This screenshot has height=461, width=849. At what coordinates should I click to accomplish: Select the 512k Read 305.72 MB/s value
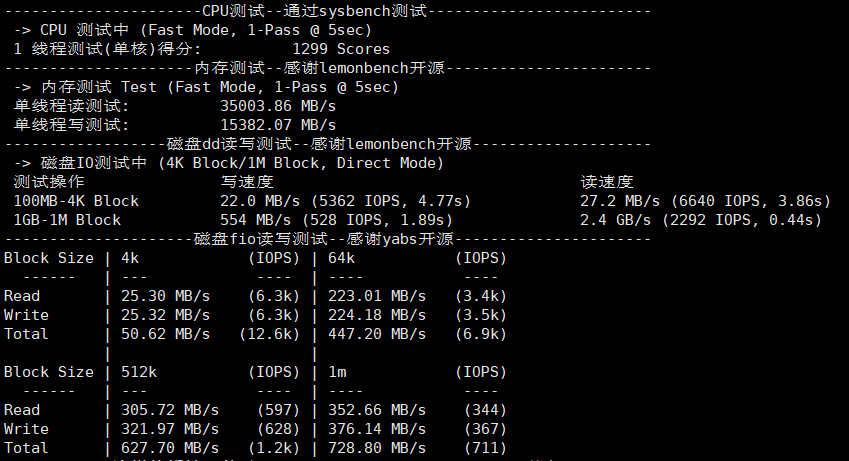point(170,410)
